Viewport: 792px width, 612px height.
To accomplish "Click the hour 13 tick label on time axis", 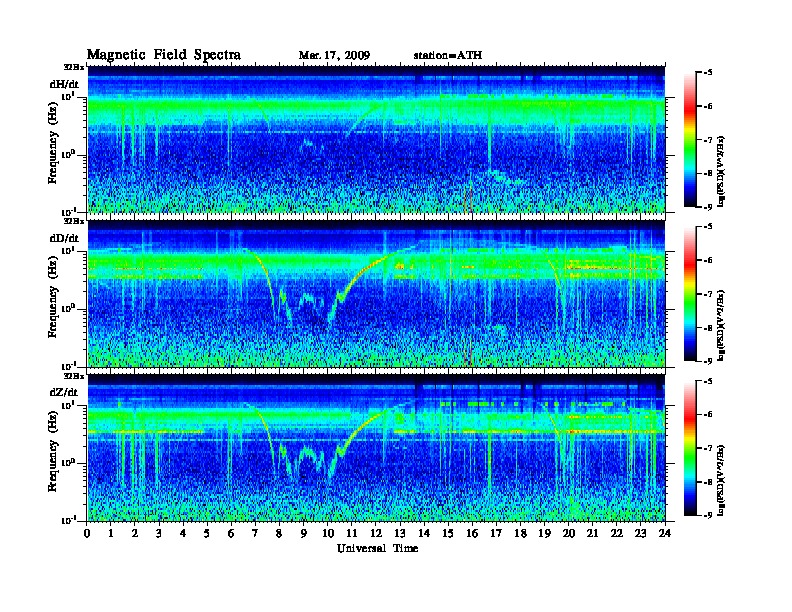I will (x=400, y=533).
